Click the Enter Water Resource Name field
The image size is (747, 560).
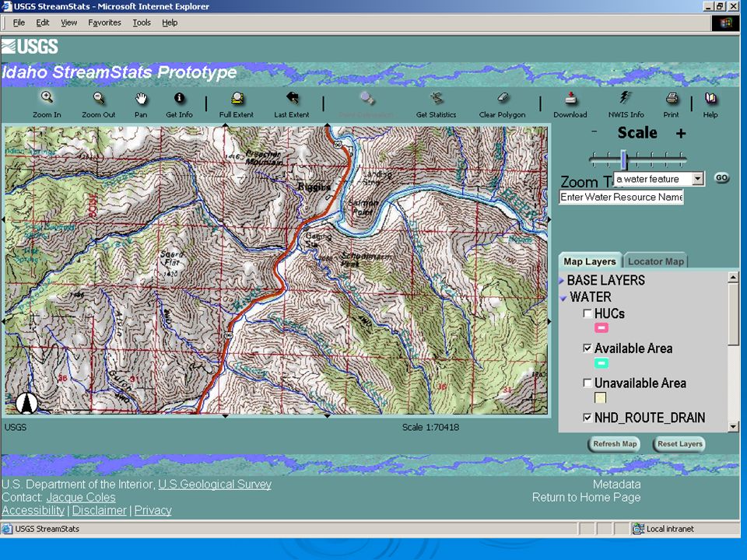tap(621, 197)
